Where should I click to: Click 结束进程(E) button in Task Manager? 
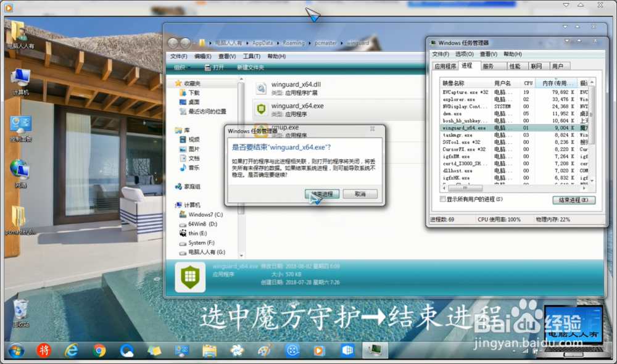(x=574, y=200)
